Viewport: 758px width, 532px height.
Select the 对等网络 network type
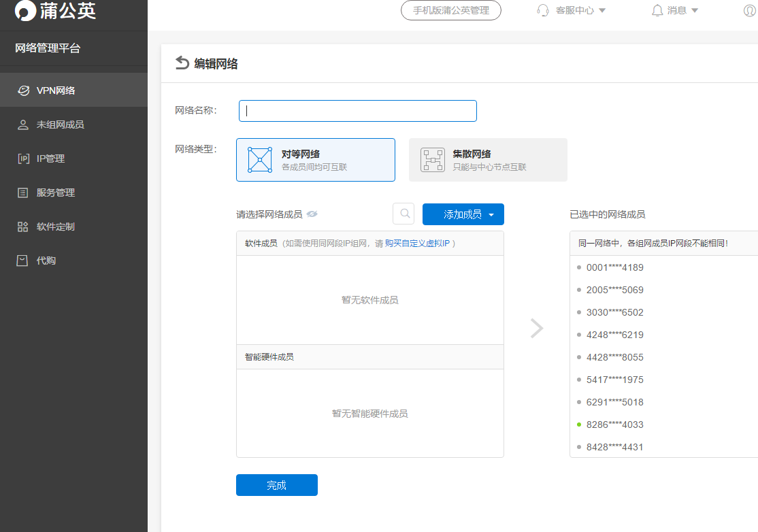coord(316,160)
